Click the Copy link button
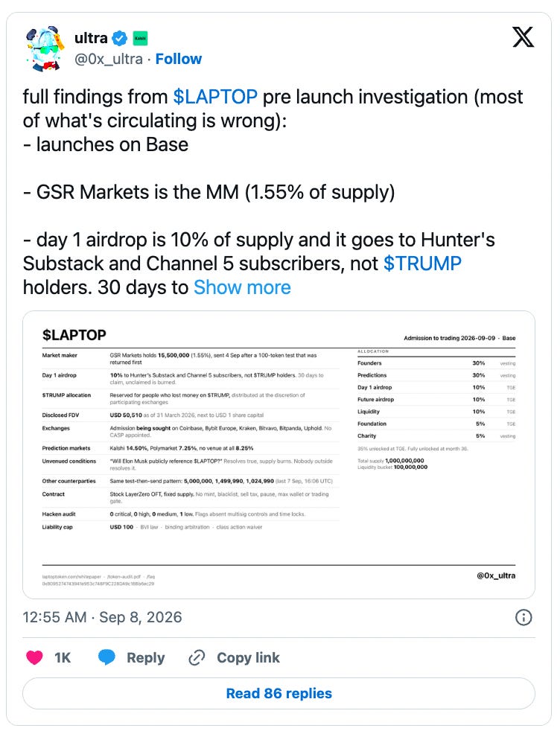Viewport: 560px width, 734px height. point(248,658)
